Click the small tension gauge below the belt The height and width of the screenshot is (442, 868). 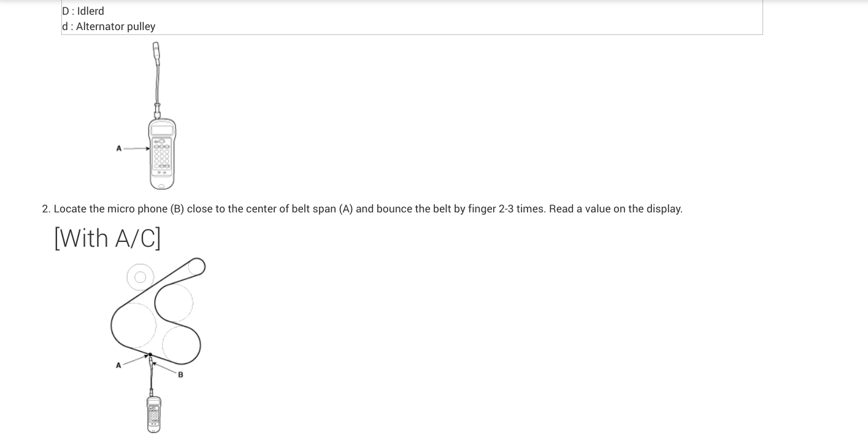153,414
